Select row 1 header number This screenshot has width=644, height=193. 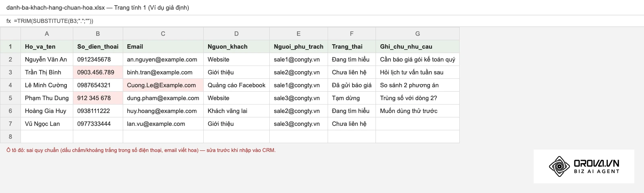[x=10, y=47]
